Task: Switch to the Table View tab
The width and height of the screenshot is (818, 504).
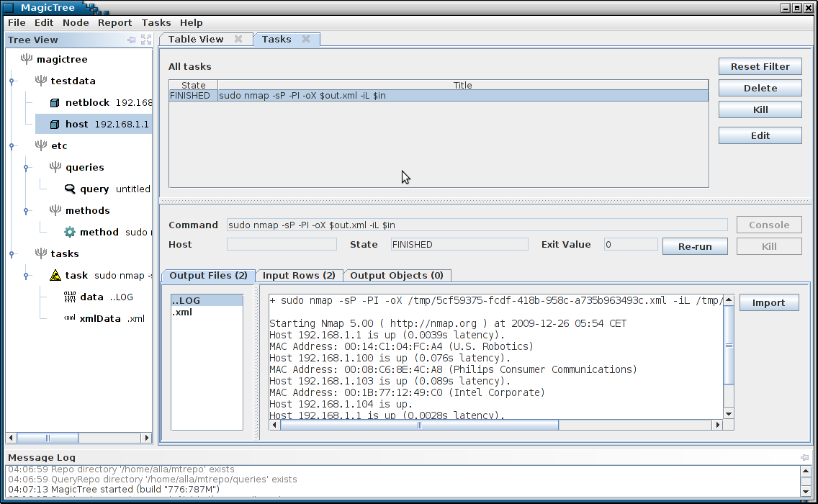Action: 196,39
